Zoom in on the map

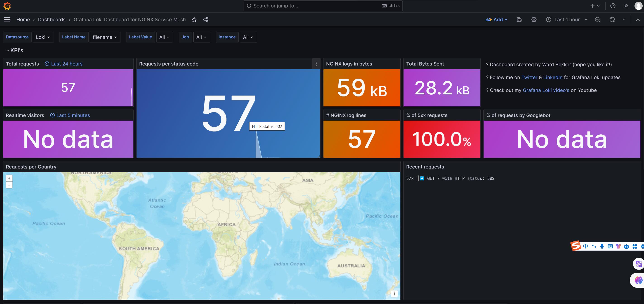pos(9,178)
